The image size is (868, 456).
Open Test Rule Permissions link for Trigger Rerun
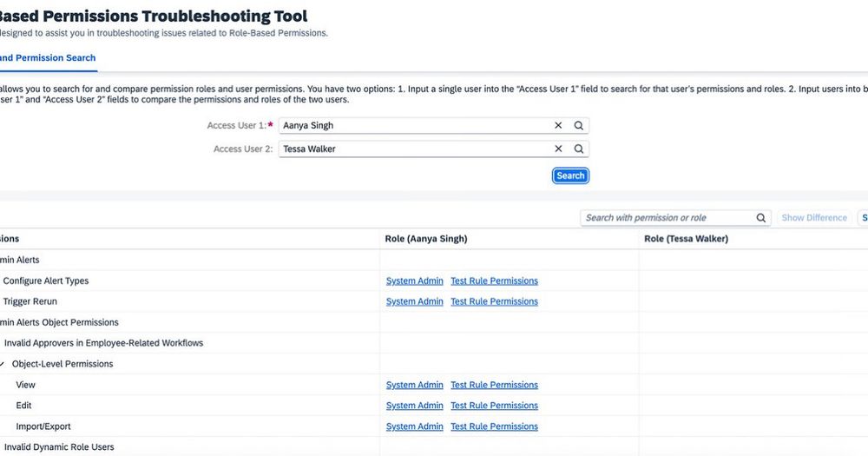[494, 302]
